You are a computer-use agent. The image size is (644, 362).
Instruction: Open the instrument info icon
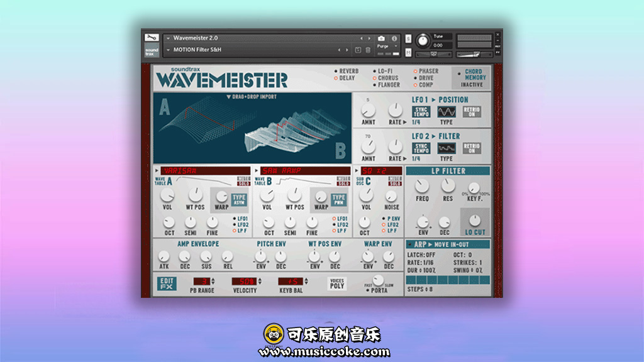point(394,38)
